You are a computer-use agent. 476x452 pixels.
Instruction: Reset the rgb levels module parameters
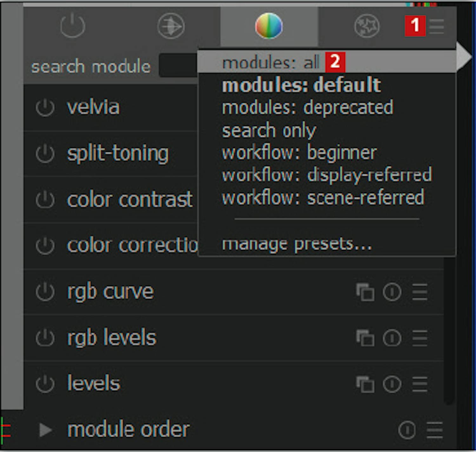[392, 338]
